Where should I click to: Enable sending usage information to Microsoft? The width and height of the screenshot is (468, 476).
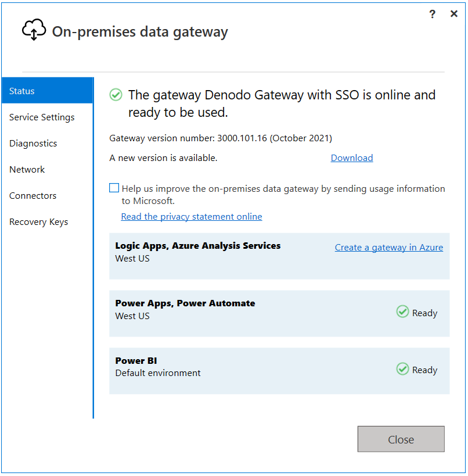click(114, 188)
